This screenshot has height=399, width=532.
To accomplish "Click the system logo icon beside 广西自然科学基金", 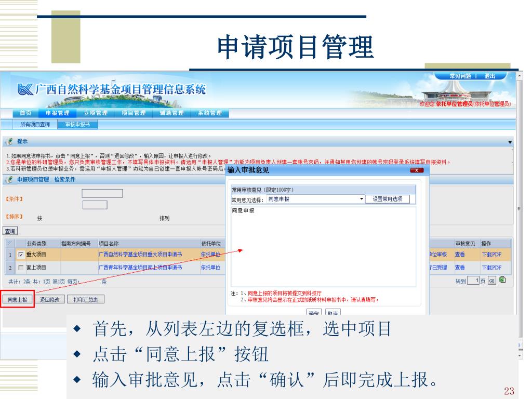I will tap(25, 89).
